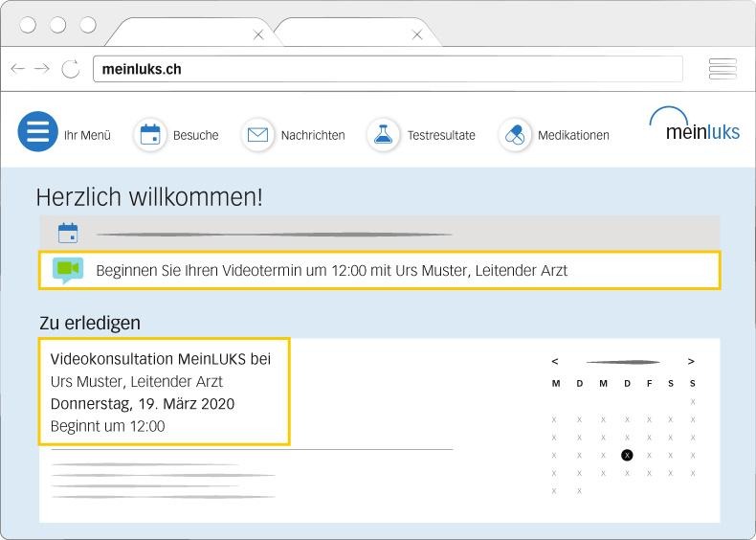Click the browser forward arrow

(42, 69)
